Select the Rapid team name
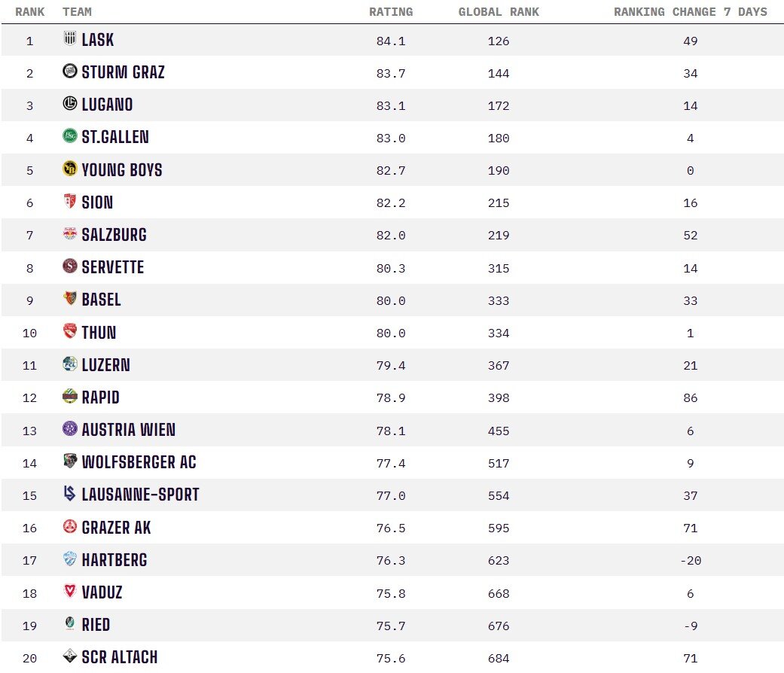Image resolution: width=784 pixels, height=673 pixels. (x=100, y=397)
